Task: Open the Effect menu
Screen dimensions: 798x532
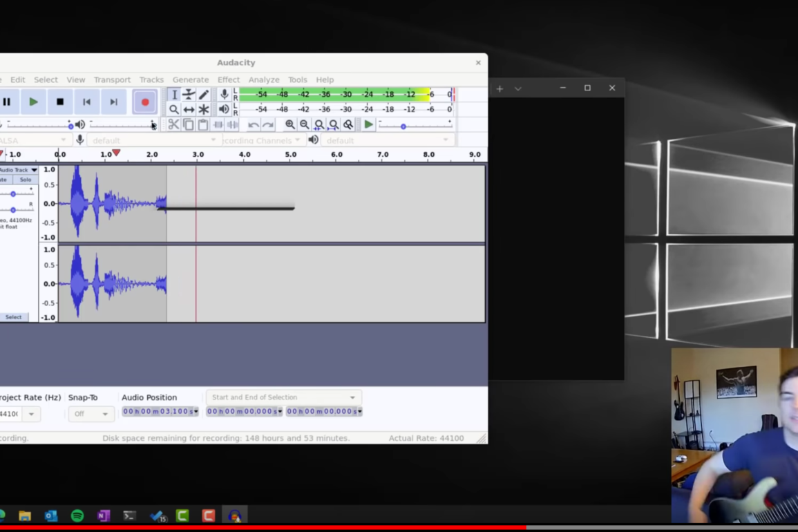Action: point(228,80)
